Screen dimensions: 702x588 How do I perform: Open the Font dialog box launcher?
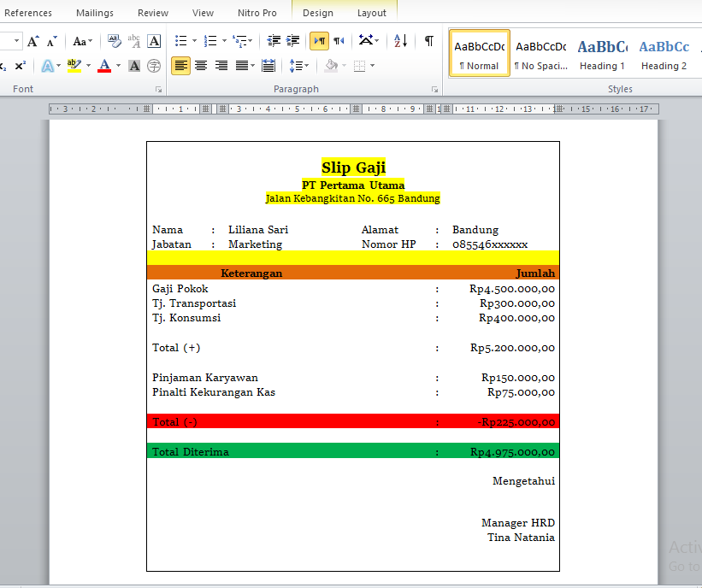pyautogui.click(x=159, y=88)
